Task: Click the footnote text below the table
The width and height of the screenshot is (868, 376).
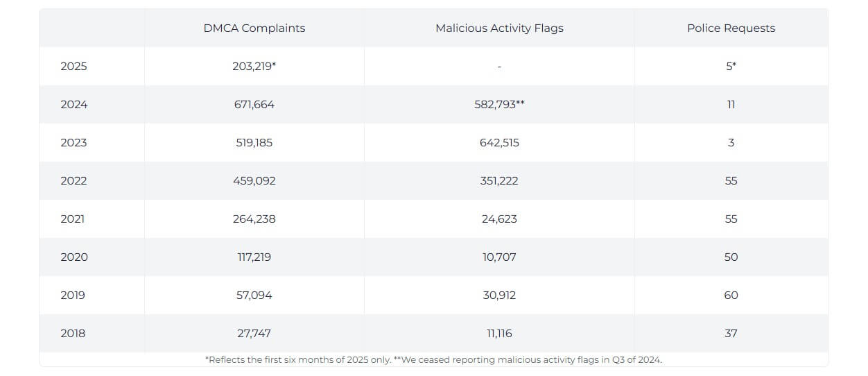Action: pyautogui.click(x=433, y=360)
